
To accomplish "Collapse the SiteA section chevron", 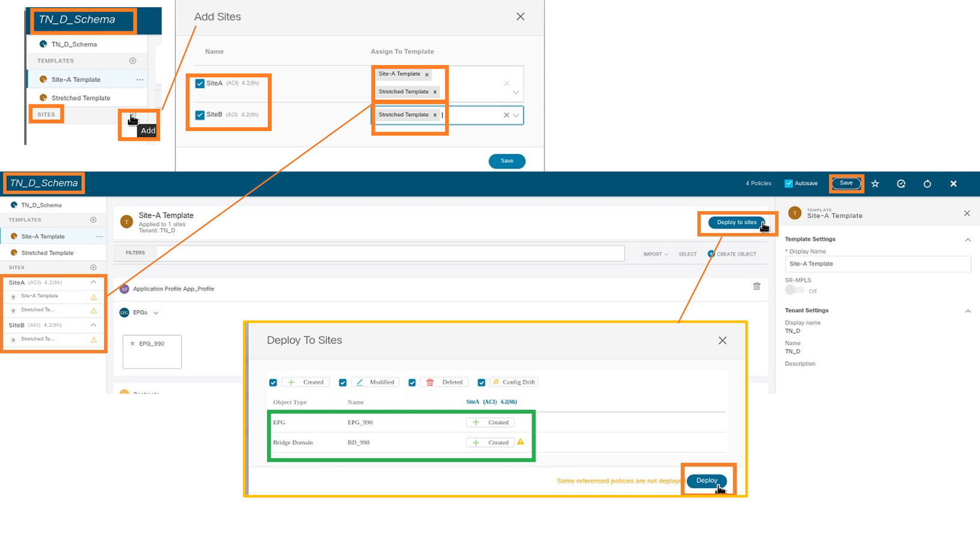I will tap(93, 282).
